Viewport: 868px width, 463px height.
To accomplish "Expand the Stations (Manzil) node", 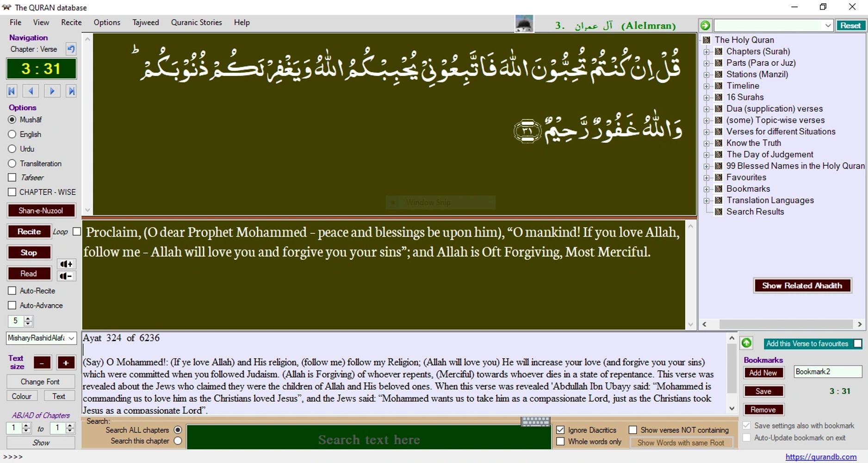I will pos(707,75).
